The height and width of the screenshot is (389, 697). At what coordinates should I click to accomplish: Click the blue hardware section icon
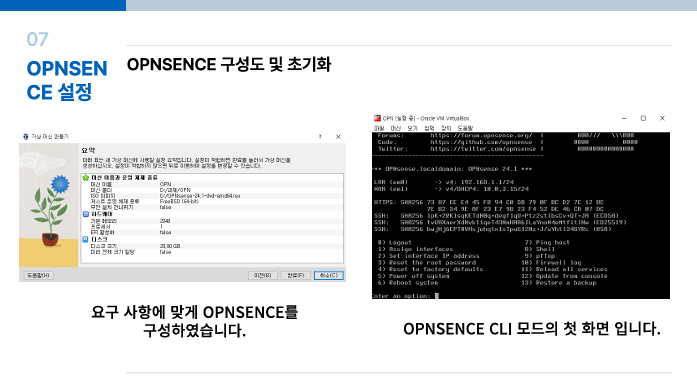pos(86,214)
